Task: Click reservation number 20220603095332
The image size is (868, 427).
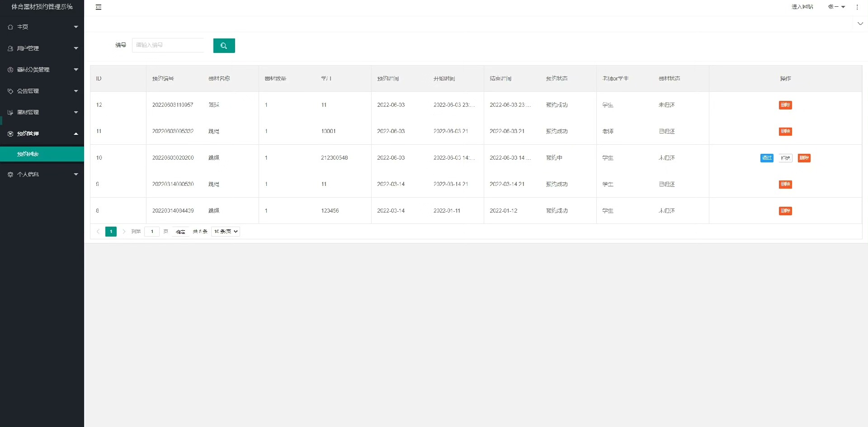Action: click(x=173, y=131)
